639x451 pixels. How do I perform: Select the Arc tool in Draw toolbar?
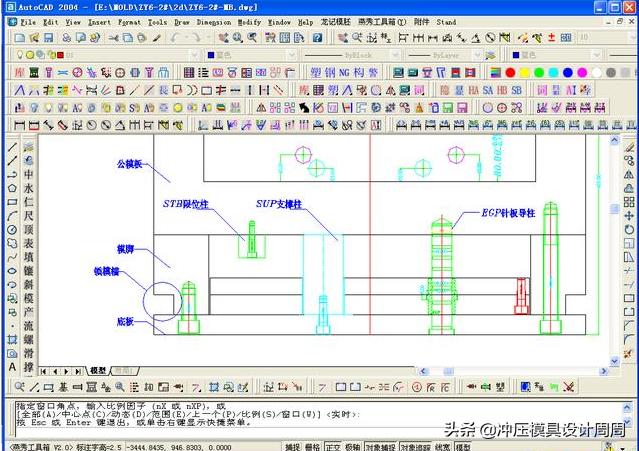tap(13, 216)
